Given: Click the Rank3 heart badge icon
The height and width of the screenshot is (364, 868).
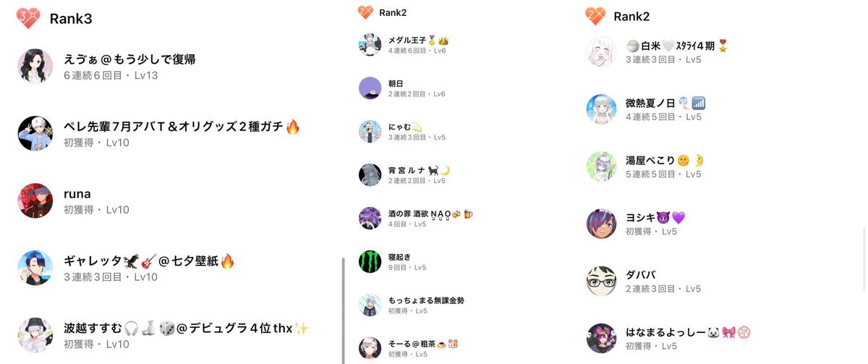Looking at the screenshot, I should (27, 19).
